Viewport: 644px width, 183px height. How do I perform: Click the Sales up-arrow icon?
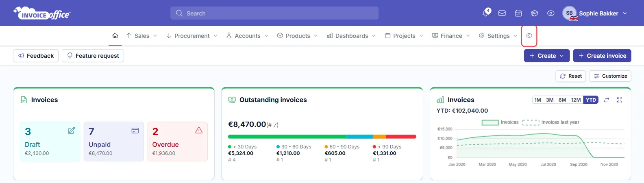click(129, 36)
